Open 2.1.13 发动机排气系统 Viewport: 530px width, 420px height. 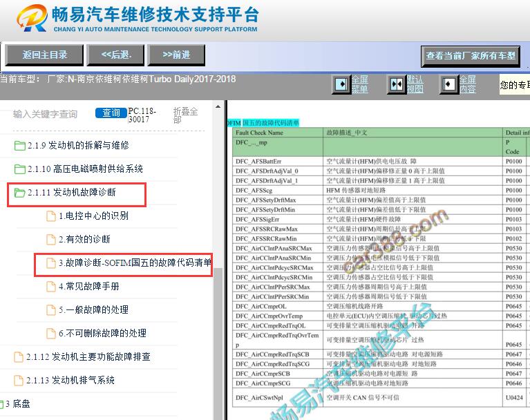70,381
